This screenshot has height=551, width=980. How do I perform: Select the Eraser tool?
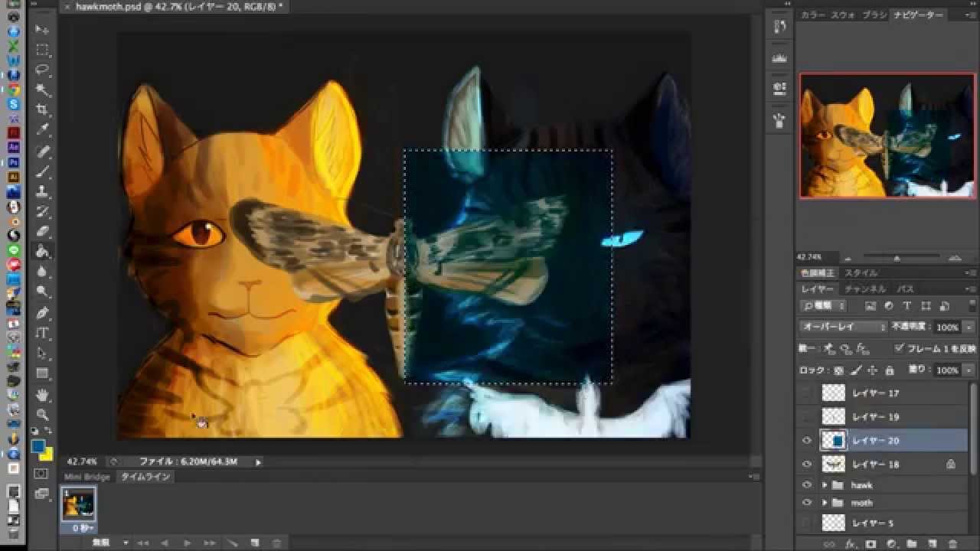[x=42, y=231]
